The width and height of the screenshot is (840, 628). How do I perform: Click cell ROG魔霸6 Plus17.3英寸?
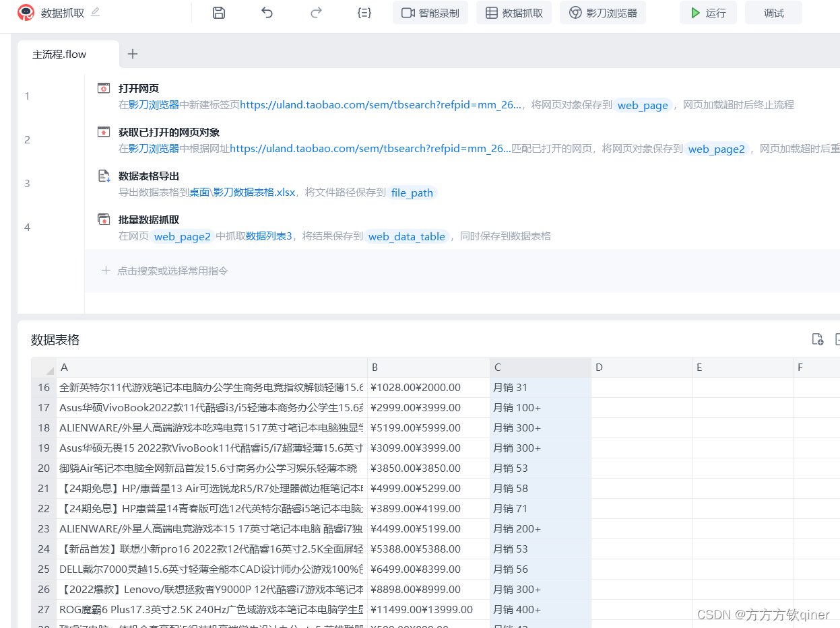coord(213,610)
